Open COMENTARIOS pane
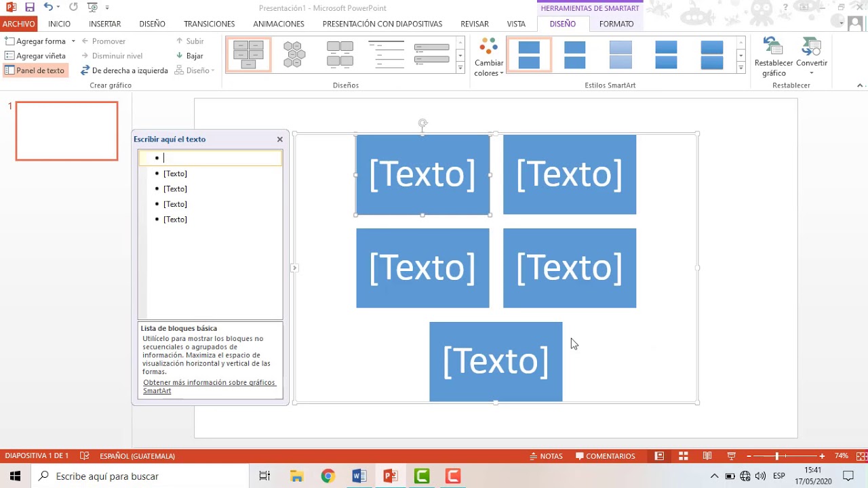The image size is (868, 488). (x=606, y=456)
